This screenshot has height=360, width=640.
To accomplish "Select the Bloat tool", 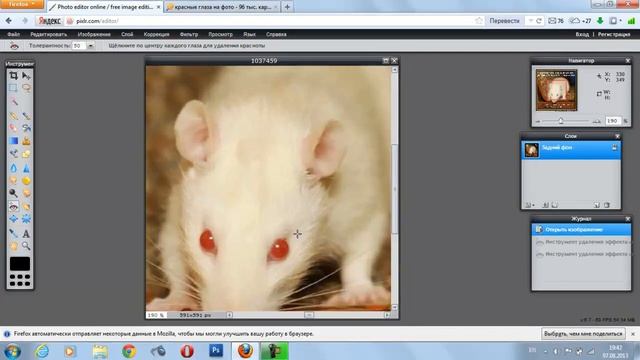I will (x=13, y=219).
